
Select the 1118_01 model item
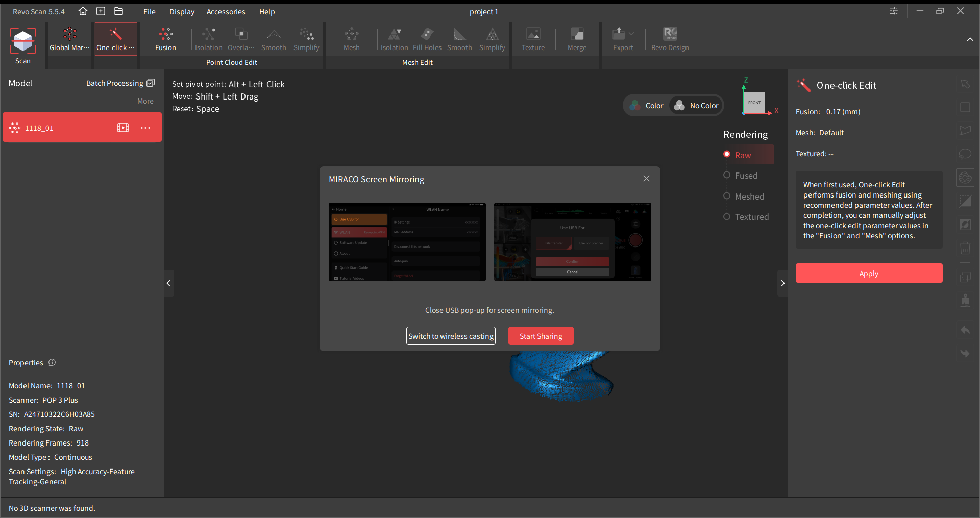pyautogui.click(x=82, y=127)
